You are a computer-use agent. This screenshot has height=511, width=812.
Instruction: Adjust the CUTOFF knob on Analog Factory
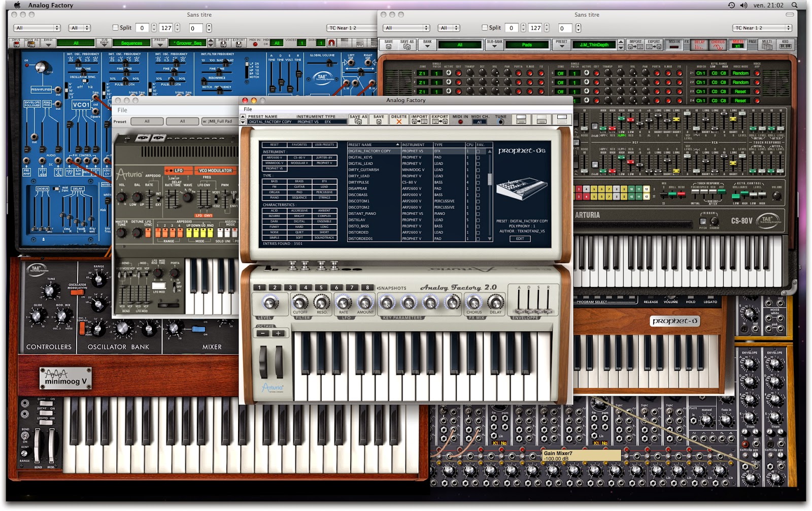click(301, 303)
